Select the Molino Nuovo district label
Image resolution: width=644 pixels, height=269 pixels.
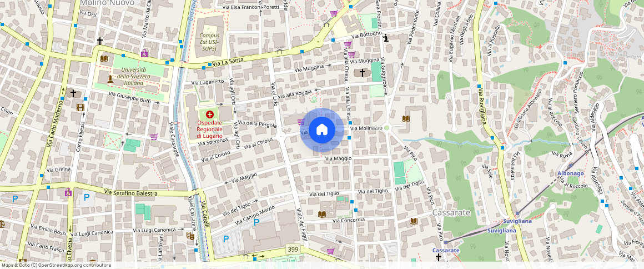[107, 3]
